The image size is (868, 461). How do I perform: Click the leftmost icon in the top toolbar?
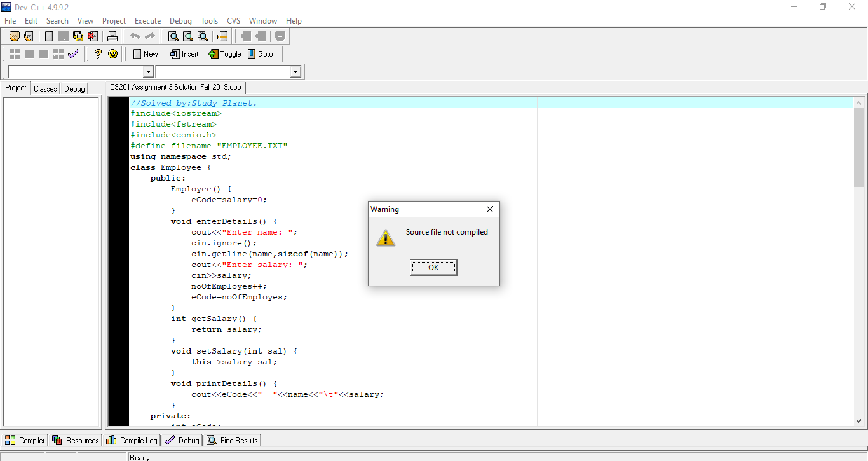click(14, 36)
